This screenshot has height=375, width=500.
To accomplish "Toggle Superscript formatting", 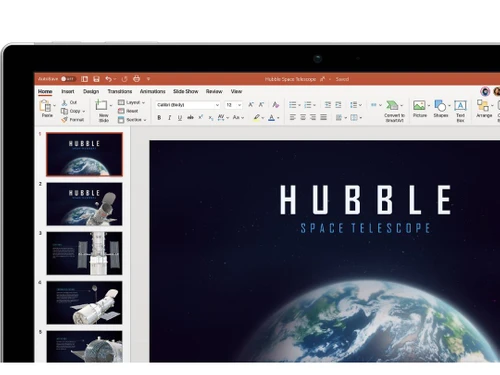I will (201, 117).
